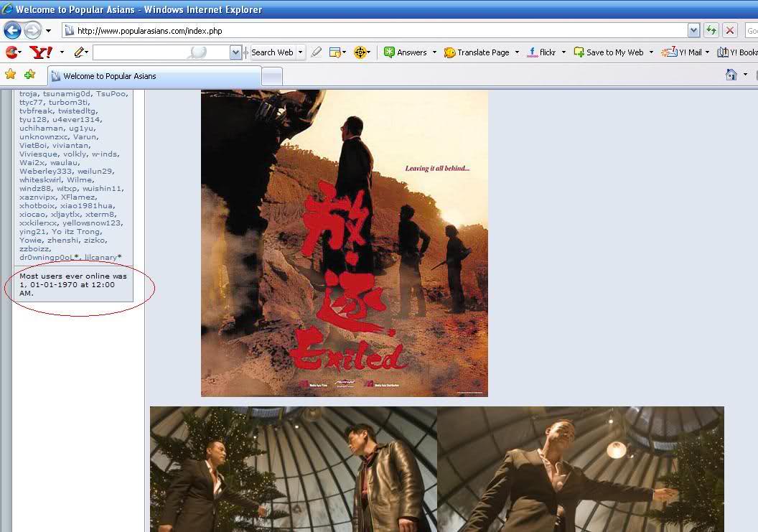This screenshot has width=758, height=532.
Task: Expand the Yahoo search box history dropdown
Action: (x=235, y=52)
